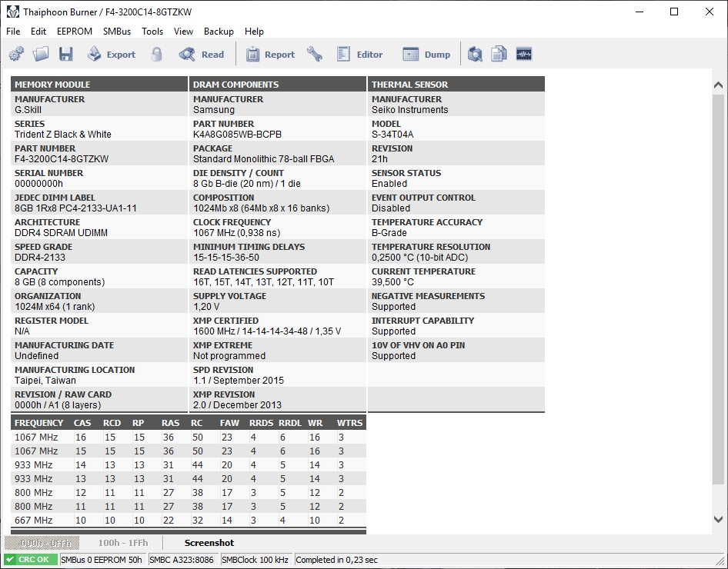Click SPD revision 1.1 / September 2015
728x569 pixels.
tap(239, 381)
